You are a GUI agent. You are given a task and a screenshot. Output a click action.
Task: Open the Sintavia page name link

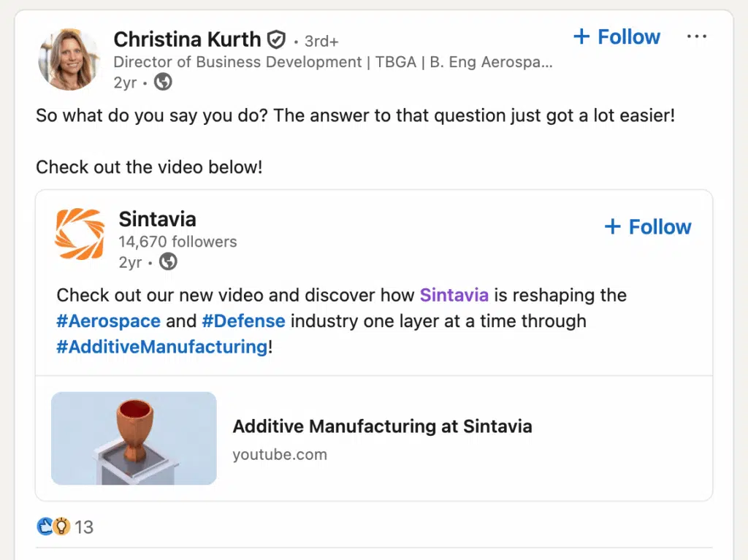pyautogui.click(x=157, y=219)
